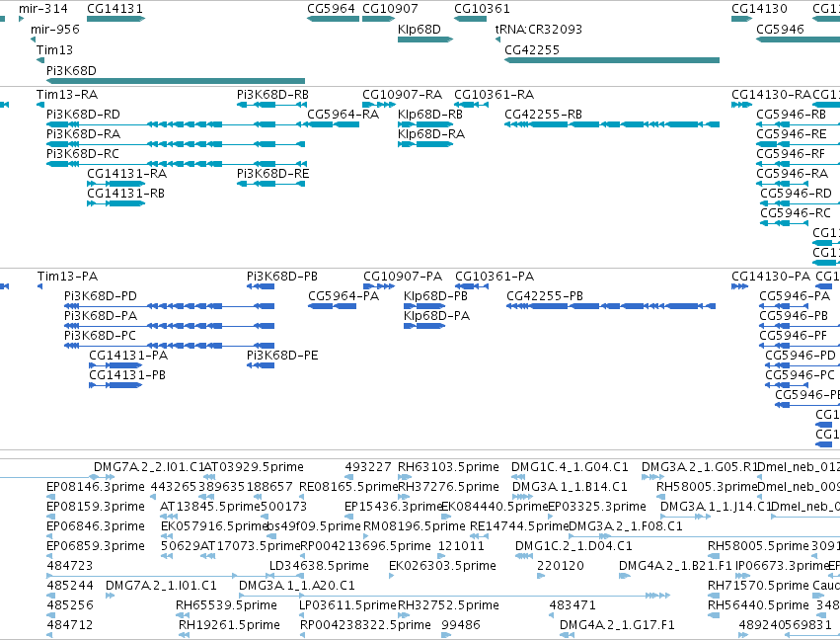Viewport: 840px width, 640px height.
Task: Select the CG10361 gene label
Action: 482,9
